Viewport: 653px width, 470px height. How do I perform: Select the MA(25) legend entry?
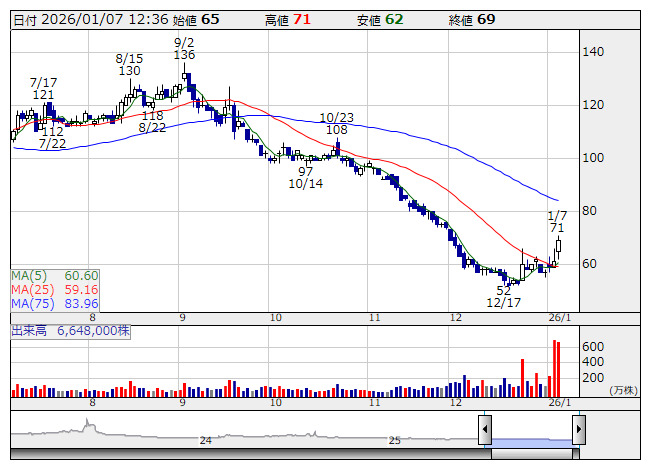[55, 289]
